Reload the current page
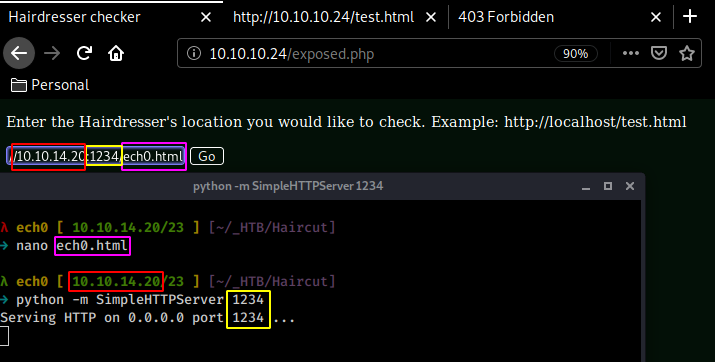 84,53
